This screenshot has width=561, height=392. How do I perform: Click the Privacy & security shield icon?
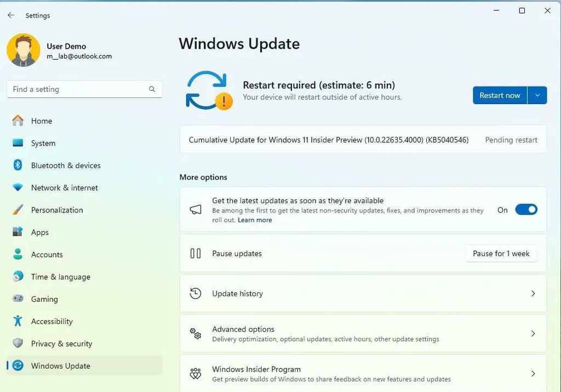pyautogui.click(x=18, y=344)
